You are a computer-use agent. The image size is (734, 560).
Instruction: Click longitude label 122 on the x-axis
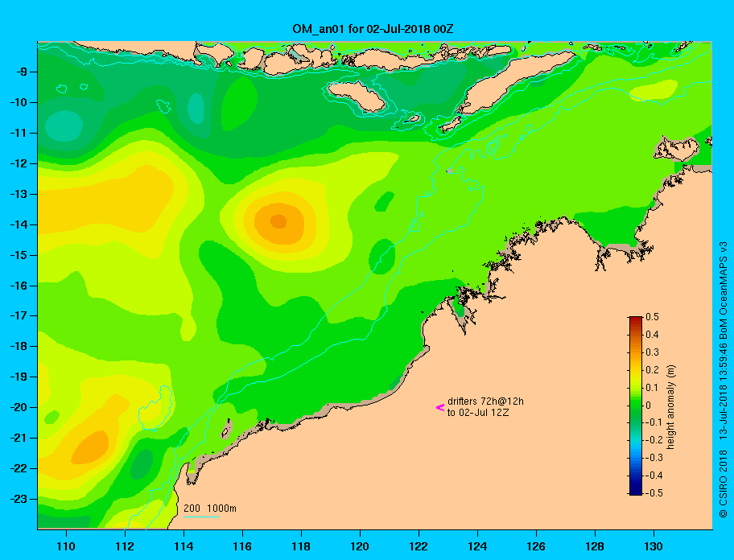pos(419,546)
